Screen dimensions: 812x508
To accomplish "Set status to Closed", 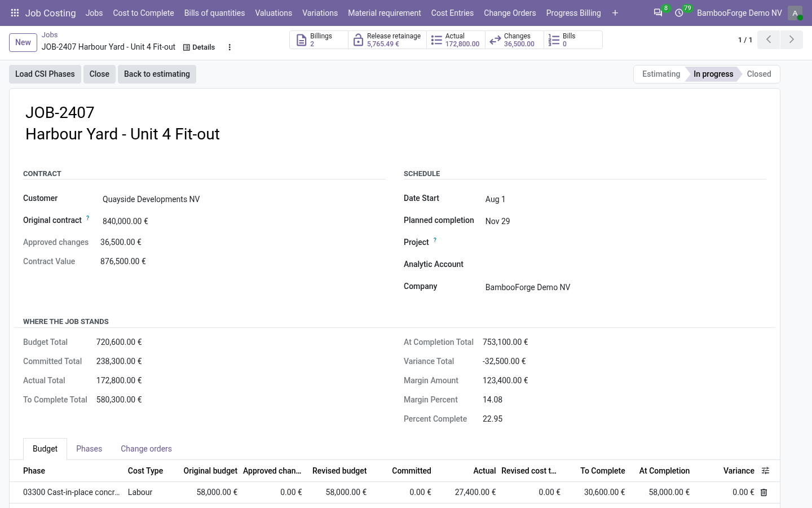I will coord(759,74).
